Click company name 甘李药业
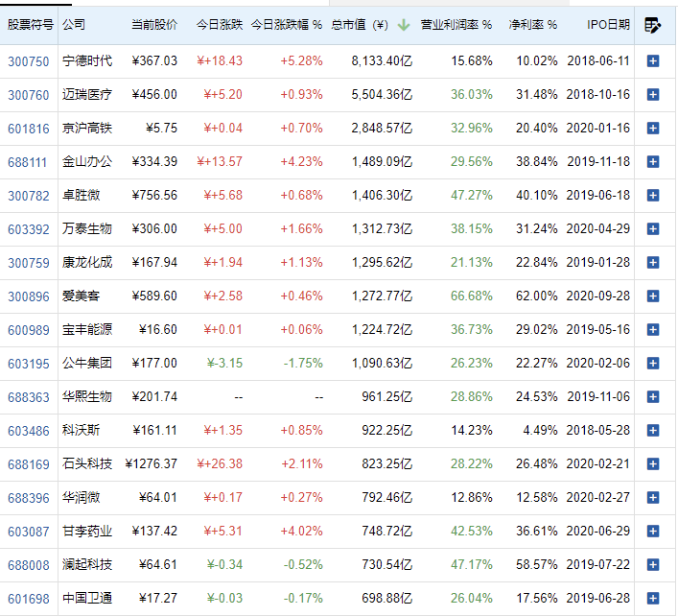The width and height of the screenshot is (678, 616). [x=87, y=531]
